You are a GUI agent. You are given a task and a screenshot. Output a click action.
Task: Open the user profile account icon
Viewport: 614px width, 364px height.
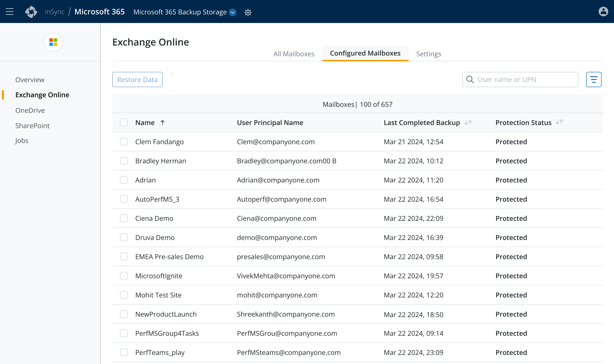point(603,11)
